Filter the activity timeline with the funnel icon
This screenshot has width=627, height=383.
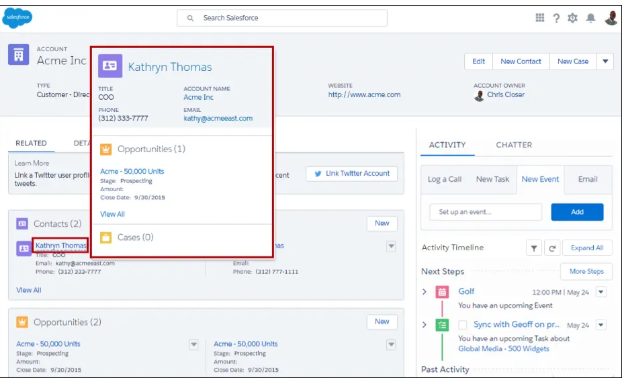point(534,248)
